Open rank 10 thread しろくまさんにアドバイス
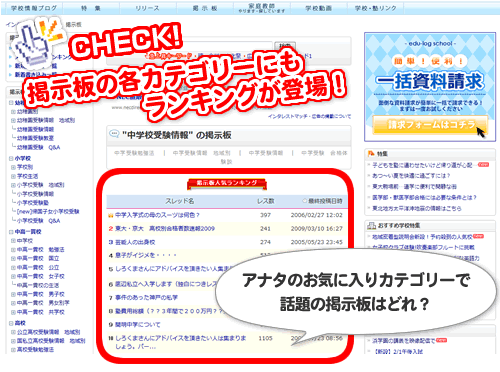 pos(180,342)
